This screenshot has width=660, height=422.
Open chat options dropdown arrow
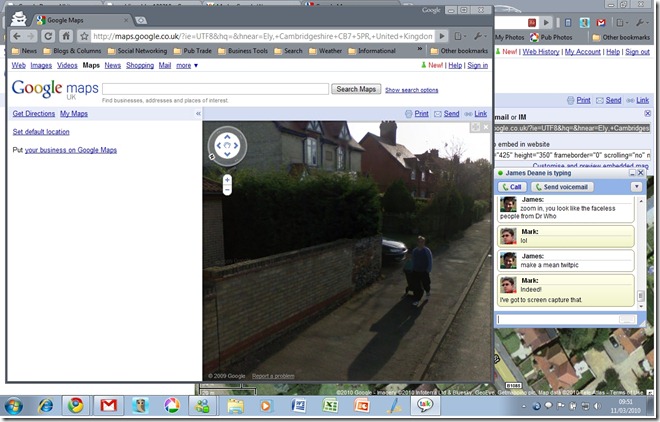636,186
